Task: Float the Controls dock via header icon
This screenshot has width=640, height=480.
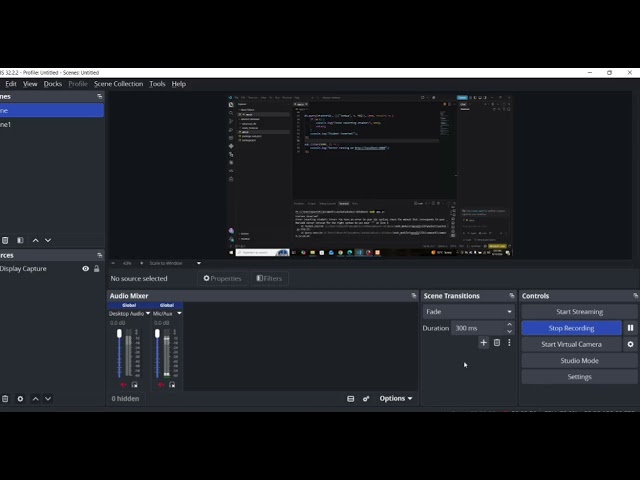Action: tap(636, 296)
